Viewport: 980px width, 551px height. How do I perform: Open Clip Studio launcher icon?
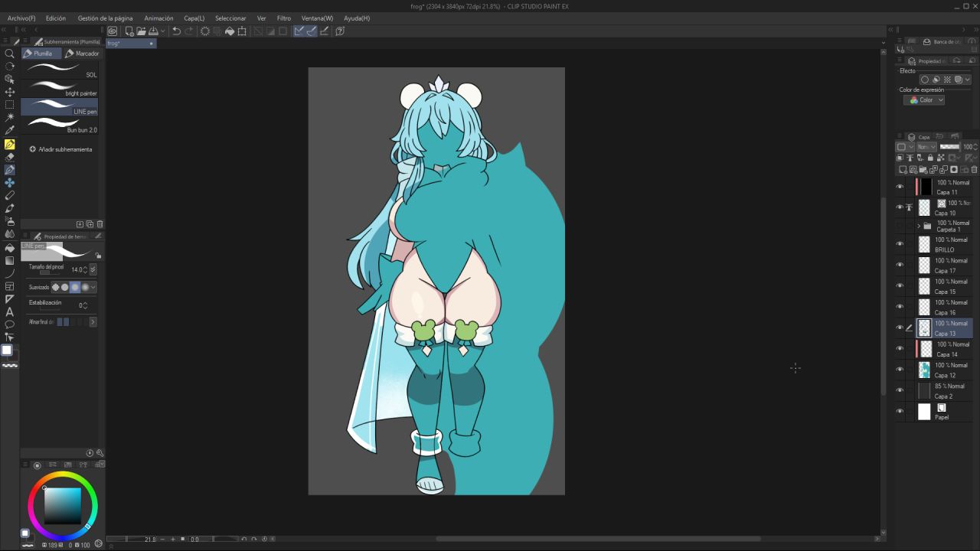pos(113,31)
